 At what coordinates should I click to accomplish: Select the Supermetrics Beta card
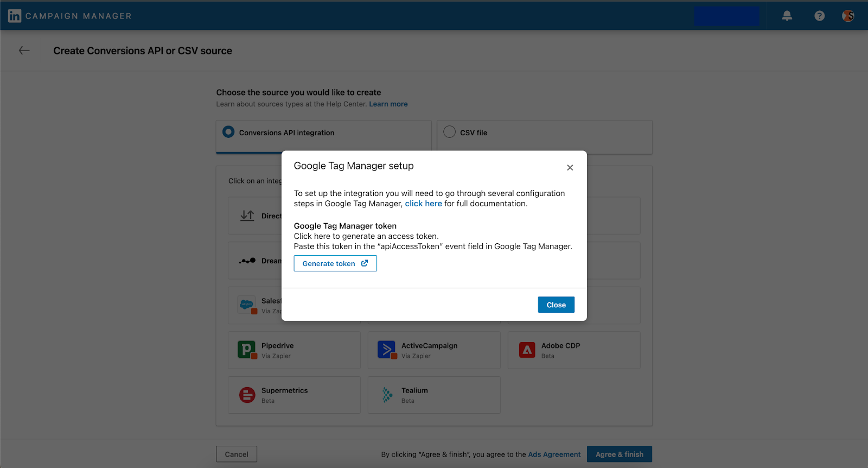(x=294, y=395)
